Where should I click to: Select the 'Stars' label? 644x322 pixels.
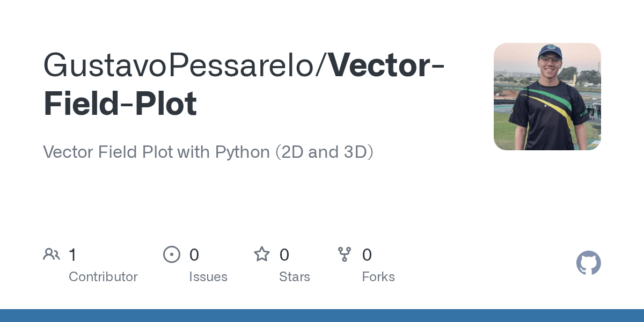pos(295,277)
